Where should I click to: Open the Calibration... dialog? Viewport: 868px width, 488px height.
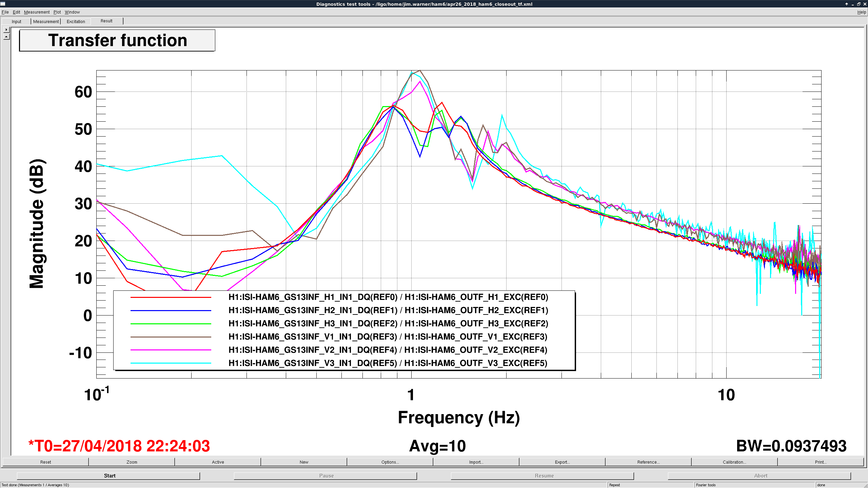(x=734, y=462)
